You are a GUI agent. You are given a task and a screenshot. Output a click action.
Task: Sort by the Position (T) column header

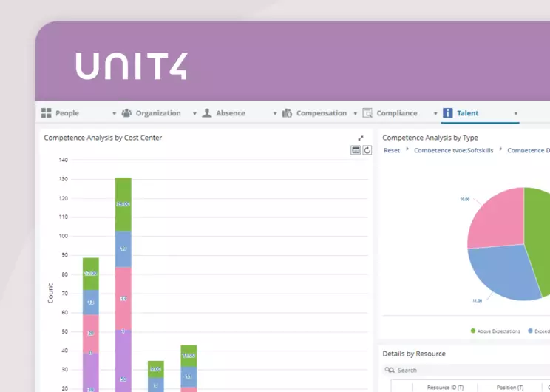click(509, 388)
